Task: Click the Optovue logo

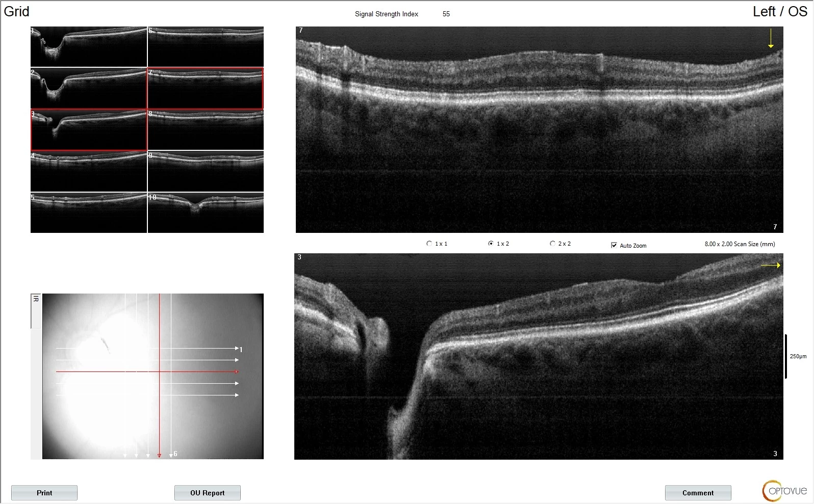Action: click(784, 491)
